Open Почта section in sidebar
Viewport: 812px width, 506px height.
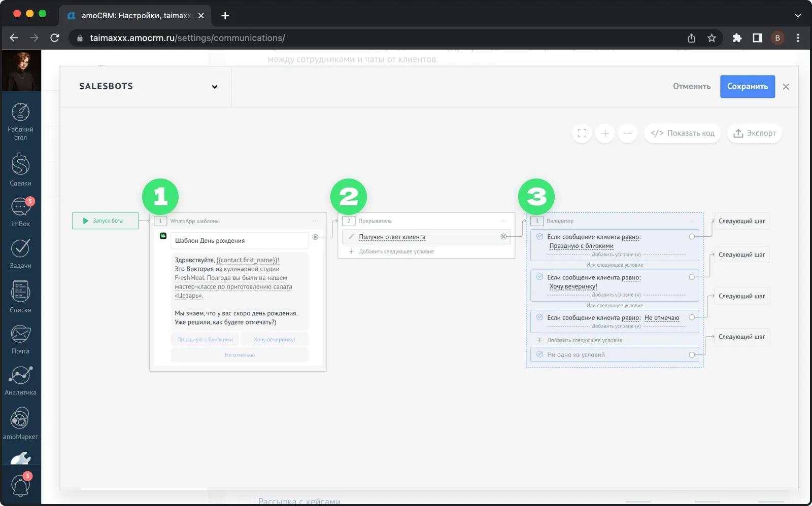pyautogui.click(x=20, y=339)
